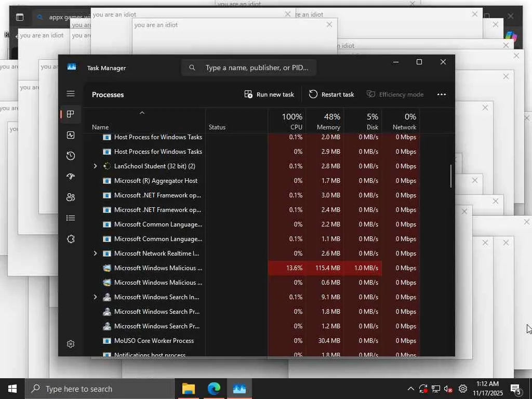Click the process list vertical scrollbar thumb

click(451, 176)
